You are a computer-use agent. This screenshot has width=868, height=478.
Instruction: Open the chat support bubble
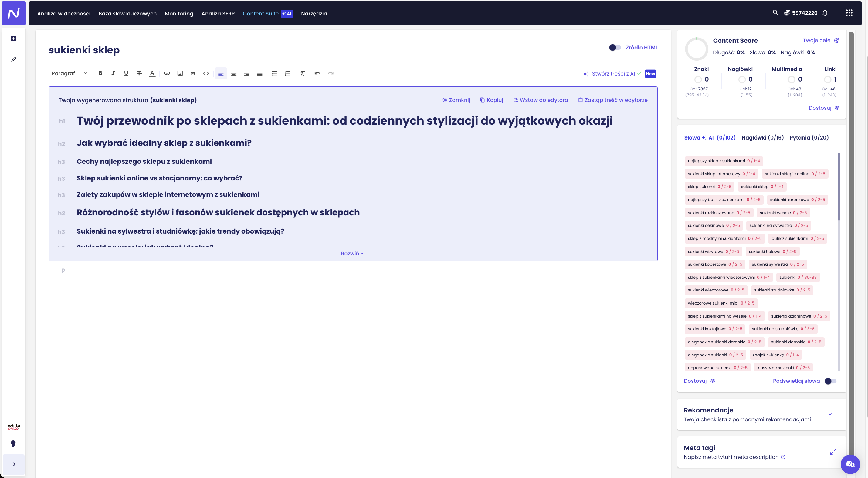pos(850,464)
